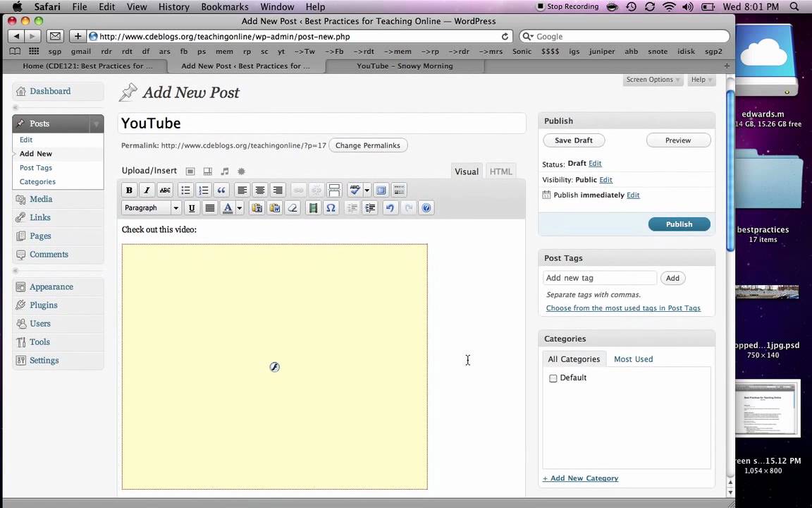The width and height of the screenshot is (812, 508).
Task: Remove formatting with the eraser icon
Action: tap(293, 208)
